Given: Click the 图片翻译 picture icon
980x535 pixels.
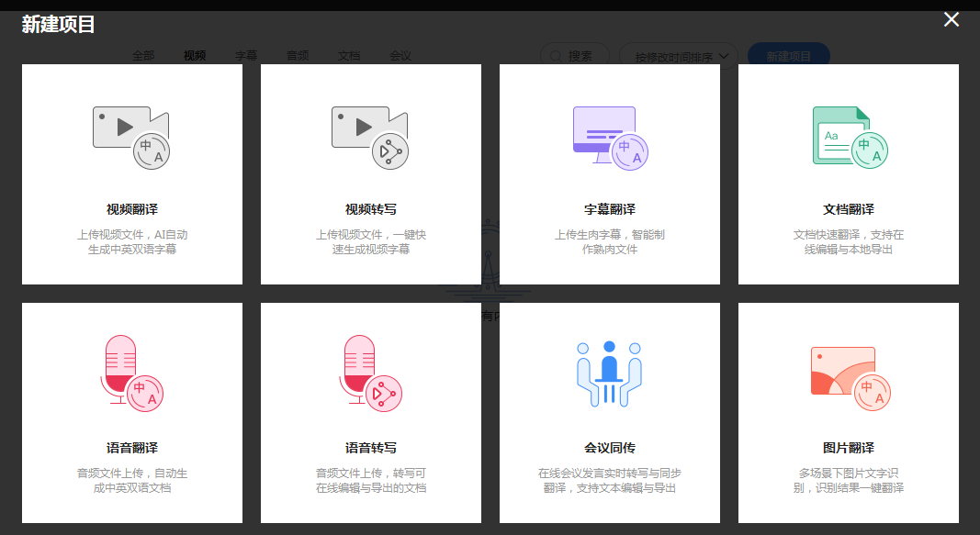Looking at the screenshot, I should pos(850,378).
